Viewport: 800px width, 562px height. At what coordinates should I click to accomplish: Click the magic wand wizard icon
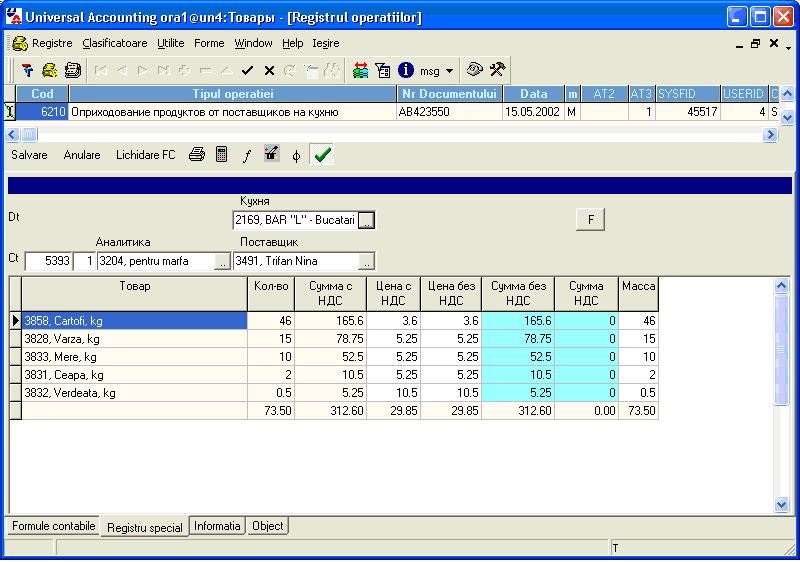pyautogui.click(x=271, y=154)
